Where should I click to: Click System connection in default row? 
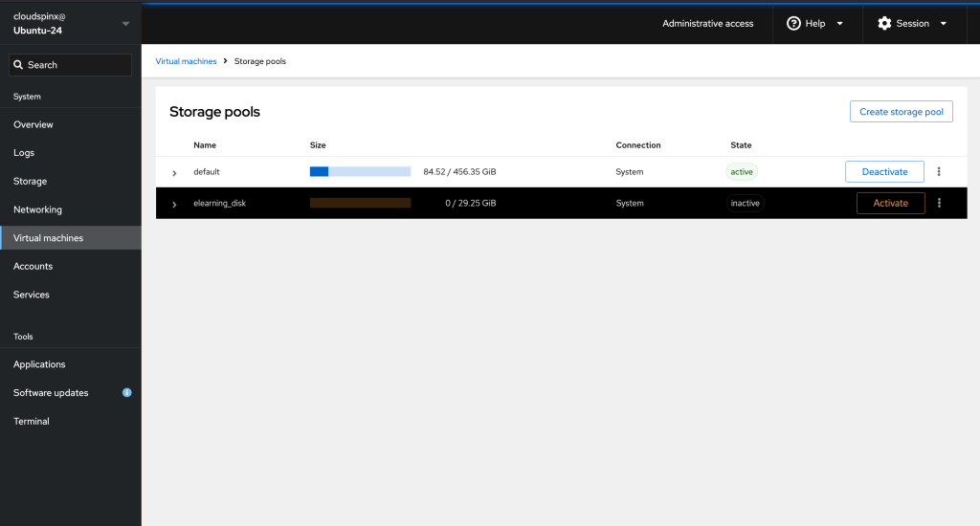630,172
